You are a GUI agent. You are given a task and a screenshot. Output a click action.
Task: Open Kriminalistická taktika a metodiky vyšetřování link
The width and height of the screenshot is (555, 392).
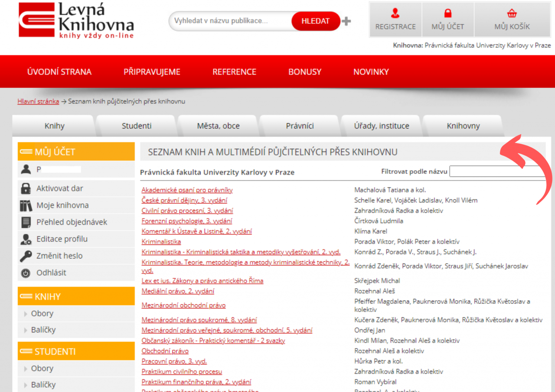241,252
